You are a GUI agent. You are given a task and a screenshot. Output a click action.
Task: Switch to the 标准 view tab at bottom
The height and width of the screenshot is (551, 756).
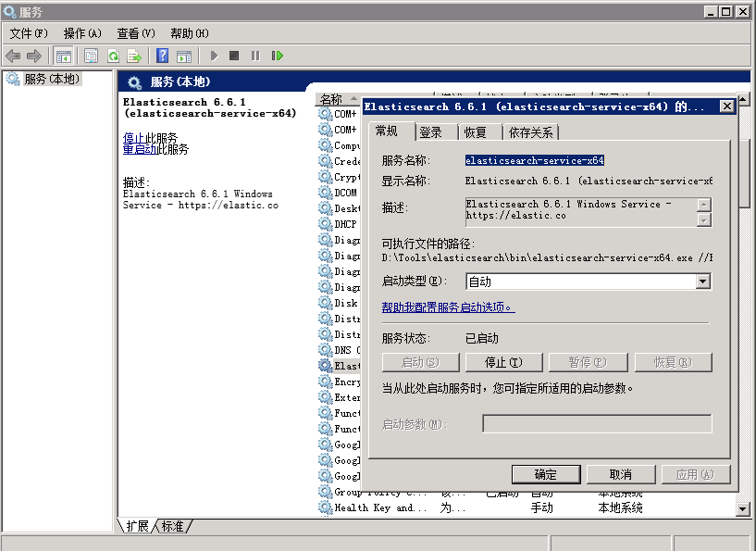(x=172, y=526)
